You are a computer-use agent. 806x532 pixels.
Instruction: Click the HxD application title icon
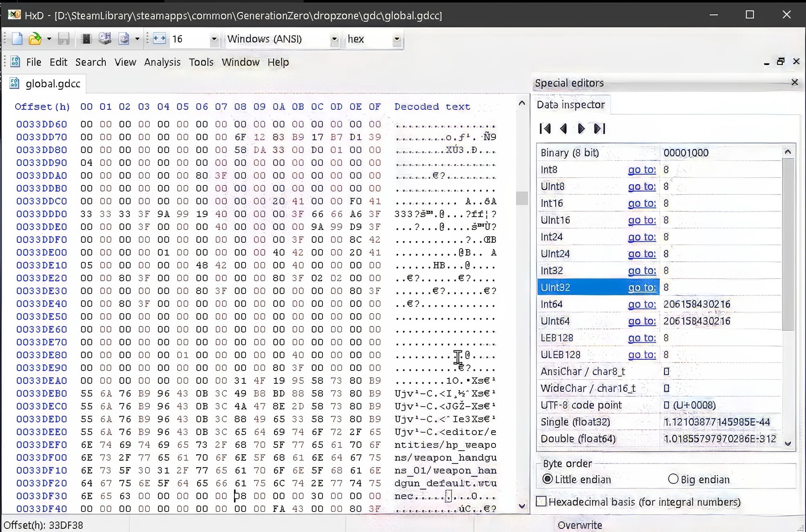point(14,15)
